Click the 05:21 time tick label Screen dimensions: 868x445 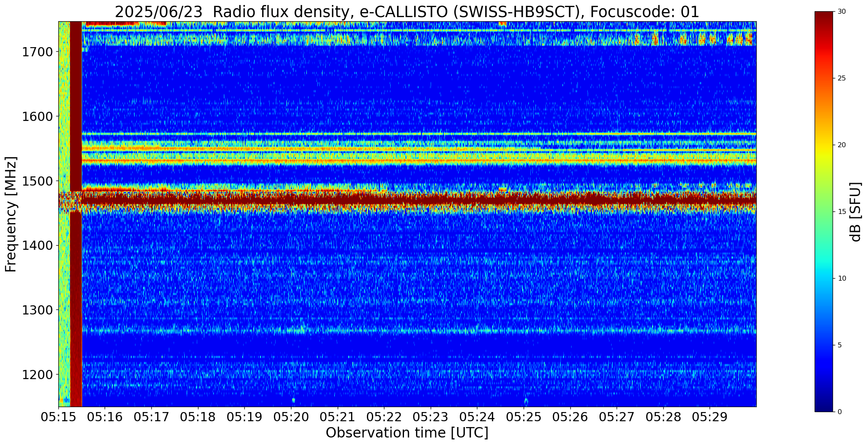point(338,417)
